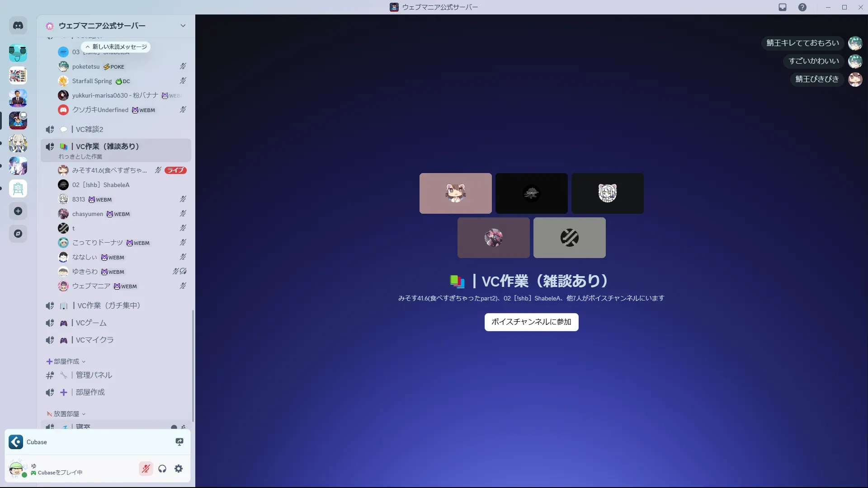Click ボイスチャンネルに参加 button
Viewport: 868px width, 488px height.
pos(531,322)
